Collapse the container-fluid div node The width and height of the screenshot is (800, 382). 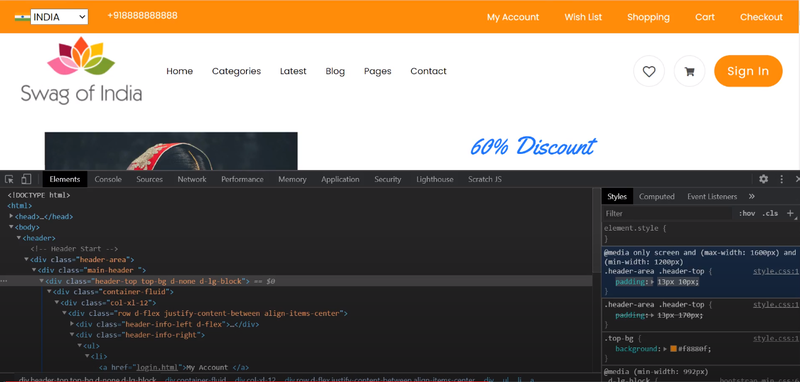click(x=49, y=292)
